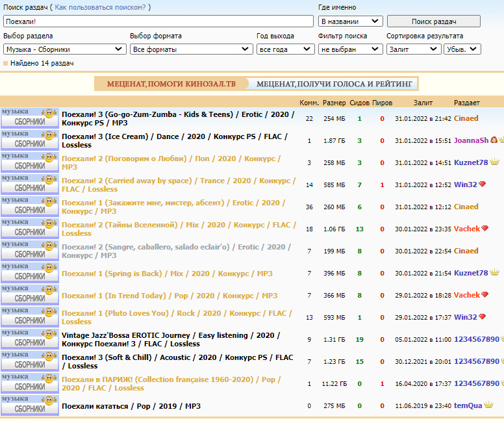This screenshot has height=423, width=504.
Task: Expand the "Все форматы" format dropdown
Action: click(x=192, y=49)
